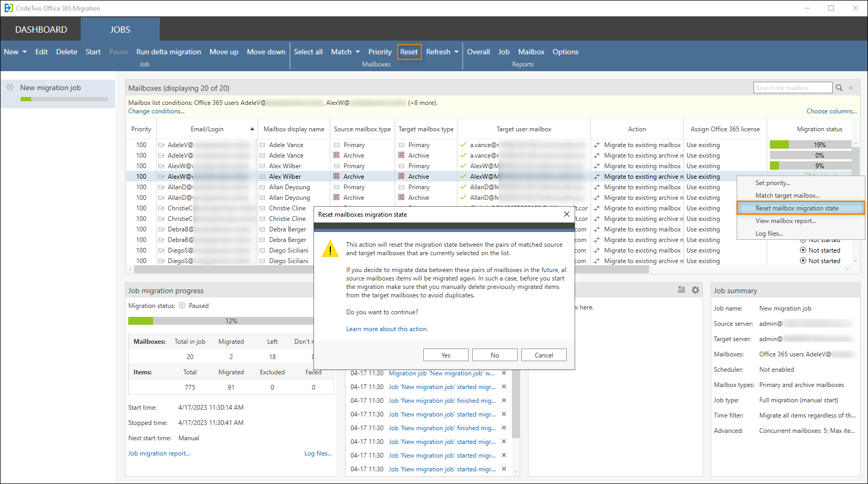
Task: Click the green checkmark in the first a.vance@ row
Action: 463,144
